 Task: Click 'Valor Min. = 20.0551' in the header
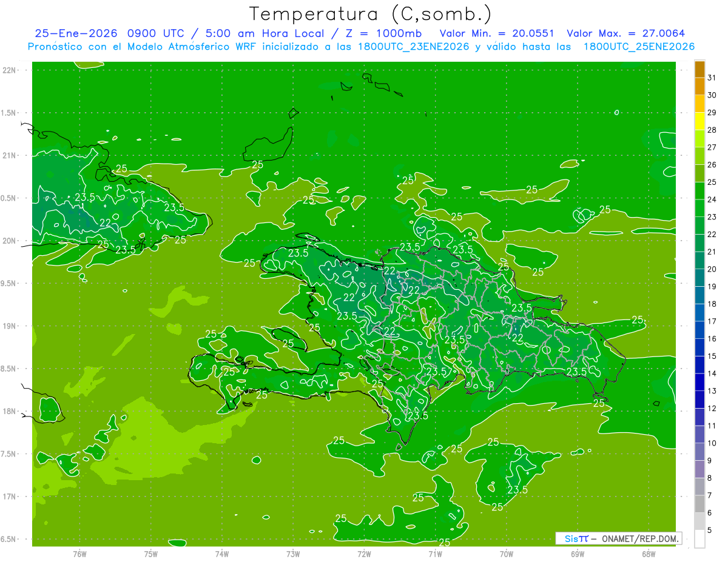pyautogui.click(x=497, y=33)
